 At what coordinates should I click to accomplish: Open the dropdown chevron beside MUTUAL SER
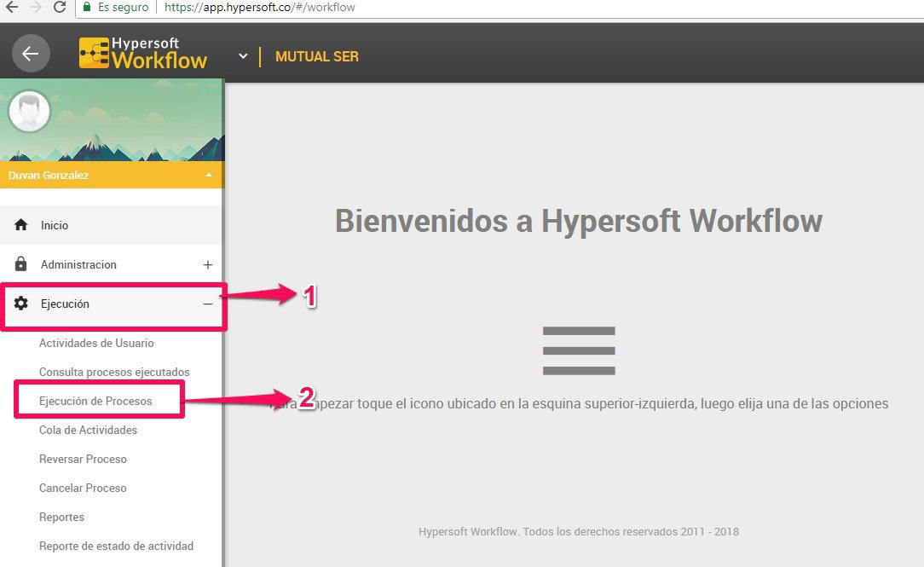(243, 56)
